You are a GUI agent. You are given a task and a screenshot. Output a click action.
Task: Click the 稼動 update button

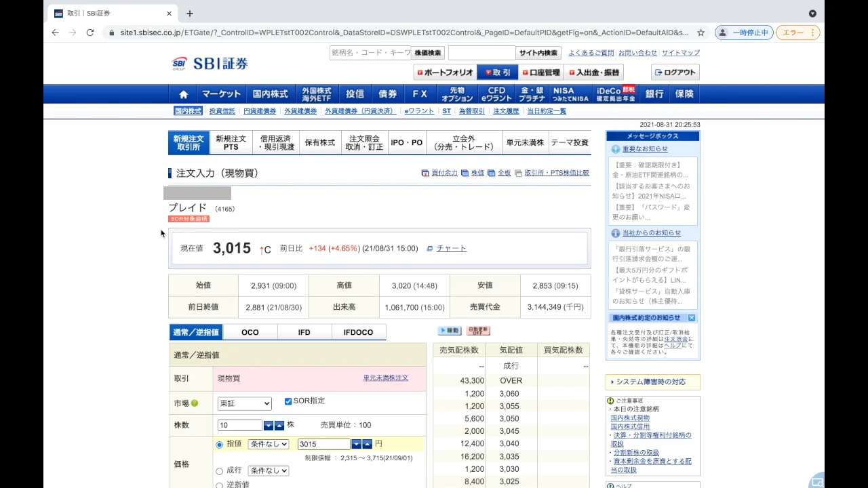click(450, 331)
